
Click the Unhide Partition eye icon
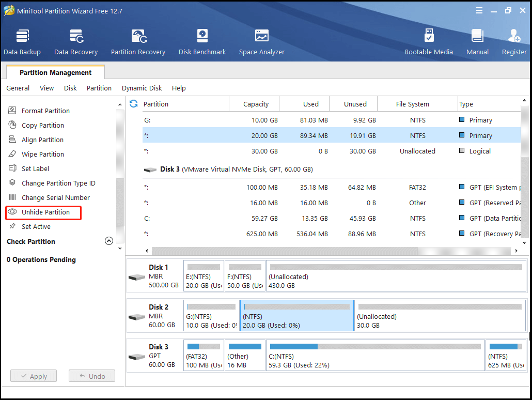click(12, 211)
